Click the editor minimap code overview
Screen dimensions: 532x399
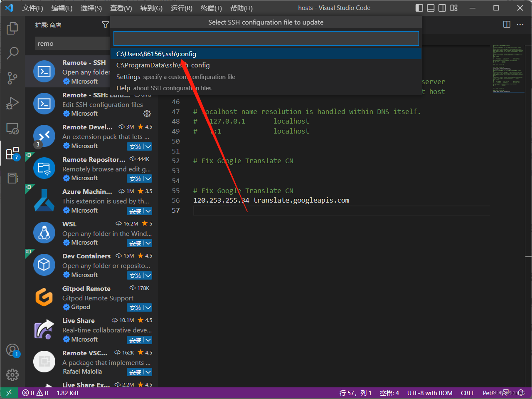(x=508, y=69)
